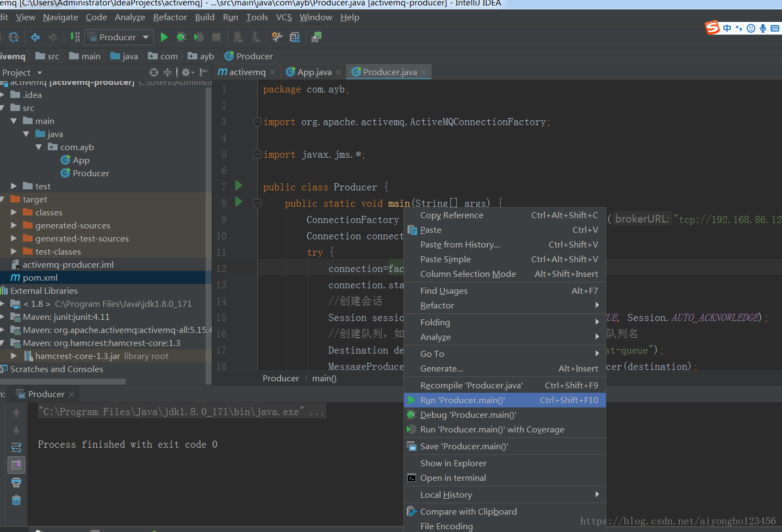The image size is (782, 532).
Task: Switch to the activemq pom editor tab
Action: tap(247, 72)
